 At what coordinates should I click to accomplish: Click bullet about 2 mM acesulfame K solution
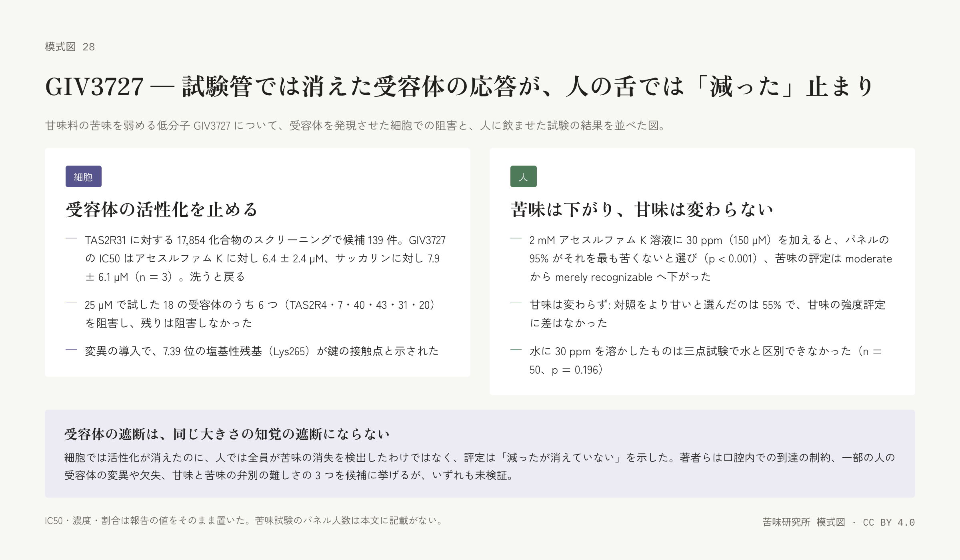702,258
